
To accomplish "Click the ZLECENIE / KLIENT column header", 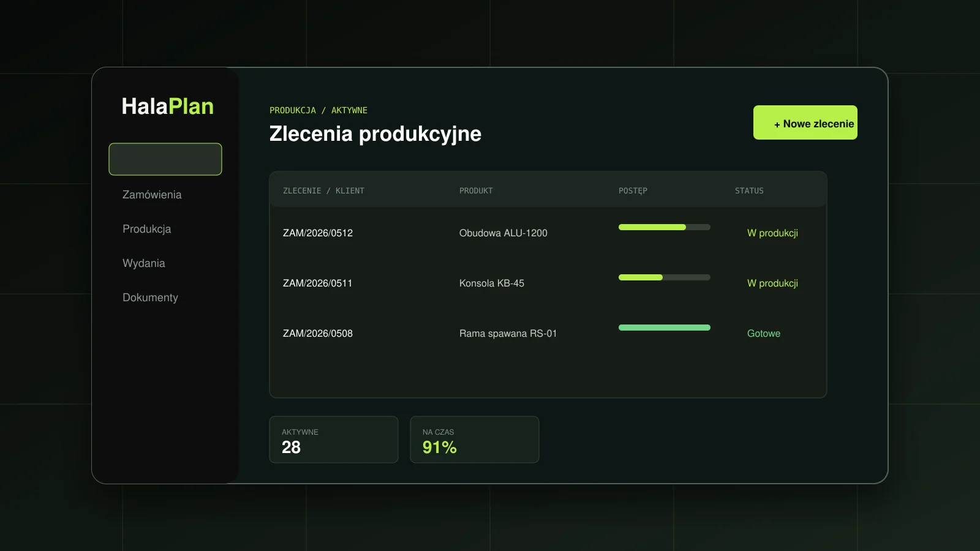I will tap(323, 190).
